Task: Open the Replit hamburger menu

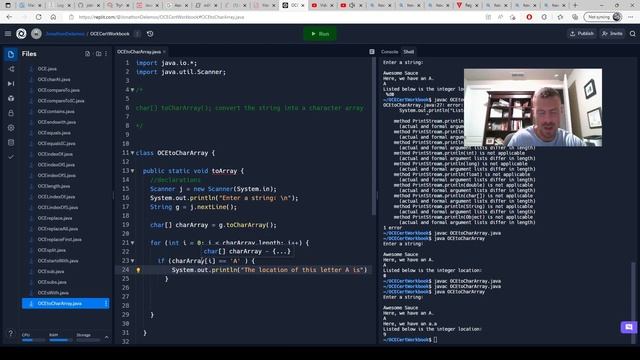Action: pos(8,34)
